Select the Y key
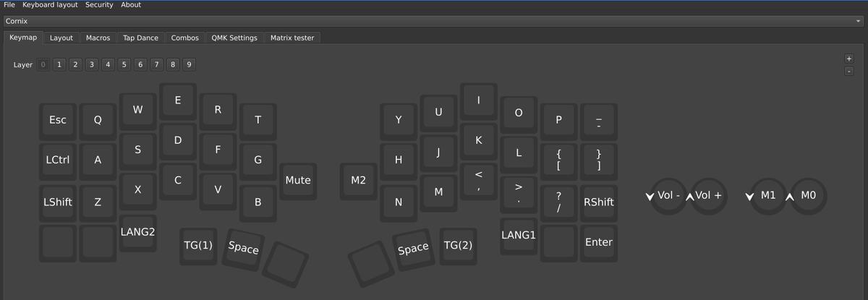 tap(399, 120)
